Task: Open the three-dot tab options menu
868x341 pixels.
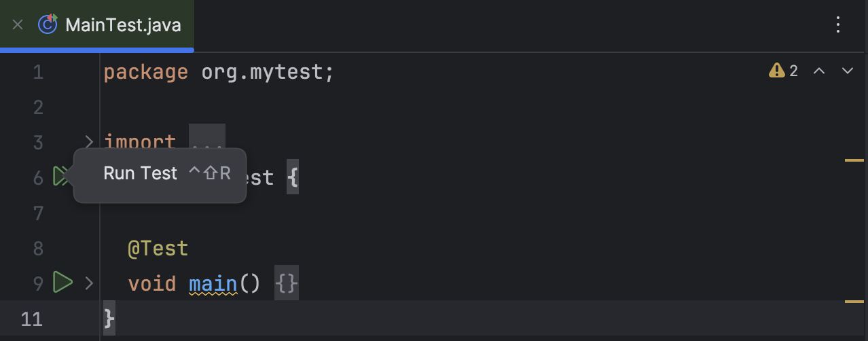Action: click(x=837, y=26)
